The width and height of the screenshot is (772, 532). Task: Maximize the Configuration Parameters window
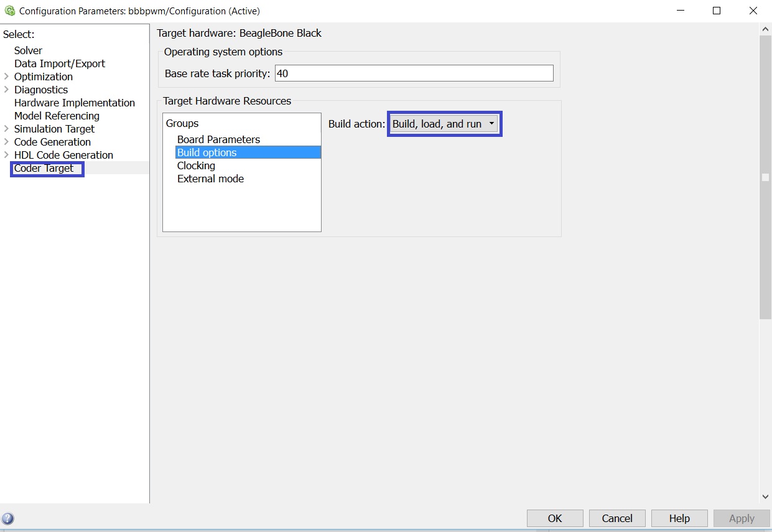point(717,11)
